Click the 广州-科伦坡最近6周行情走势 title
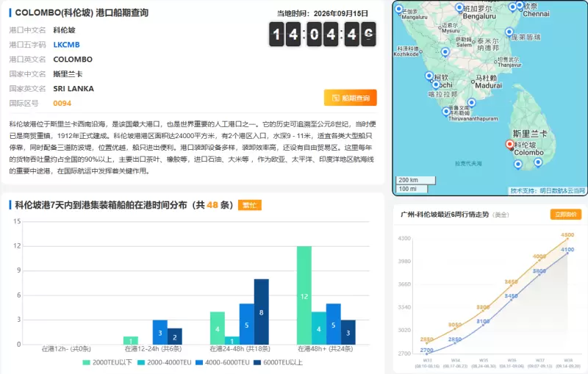 point(445,215)
